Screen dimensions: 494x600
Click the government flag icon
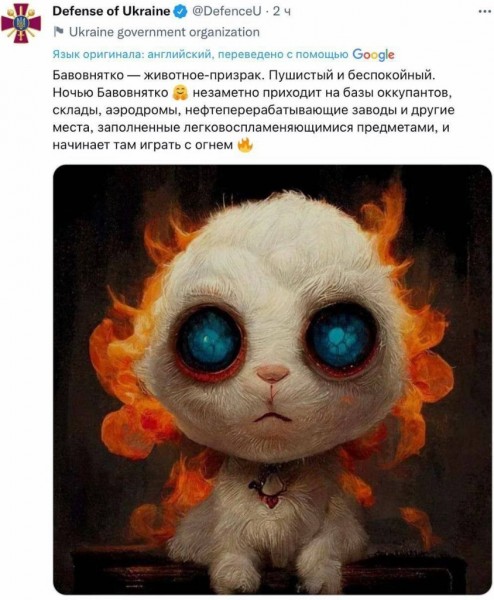58,32
